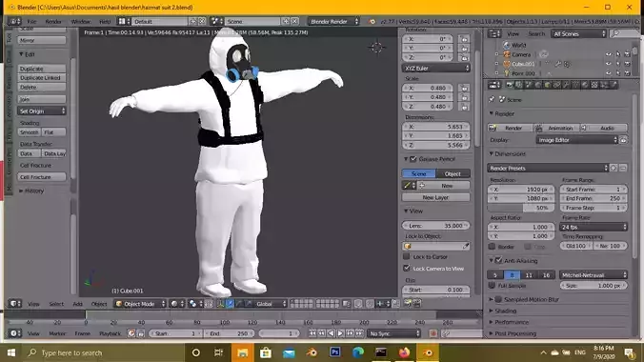
Task: Click the 3D view editor type icon
Action: (15, 304)
